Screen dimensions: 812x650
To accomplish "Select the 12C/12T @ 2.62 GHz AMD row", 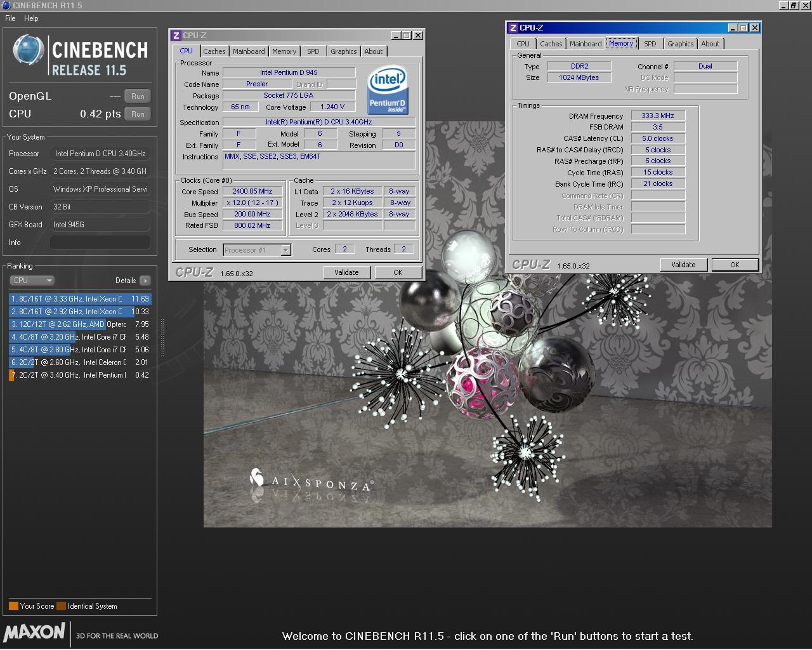I will coord(80,324).
